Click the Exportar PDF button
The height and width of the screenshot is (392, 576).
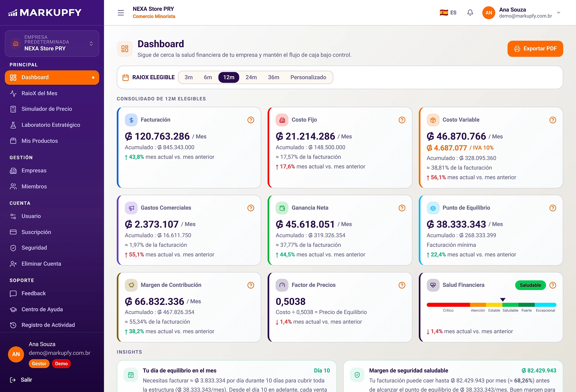[535, 48]
